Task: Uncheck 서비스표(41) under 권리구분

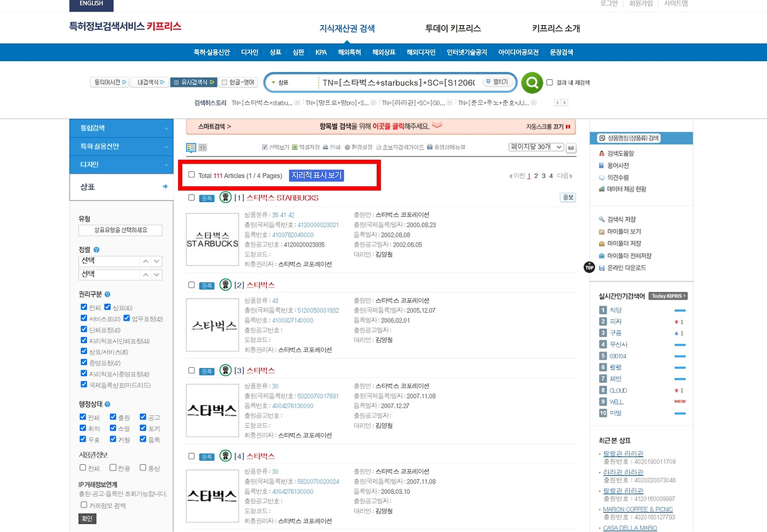Action: (x=84, y=318)
